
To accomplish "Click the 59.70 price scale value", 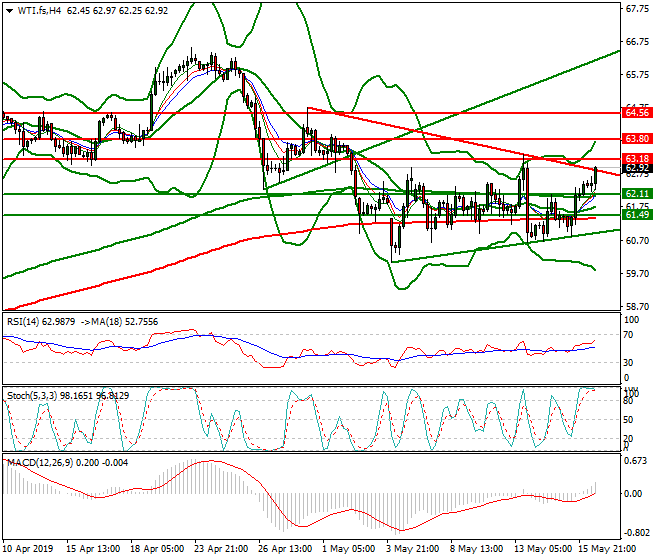I will point(637,274).
